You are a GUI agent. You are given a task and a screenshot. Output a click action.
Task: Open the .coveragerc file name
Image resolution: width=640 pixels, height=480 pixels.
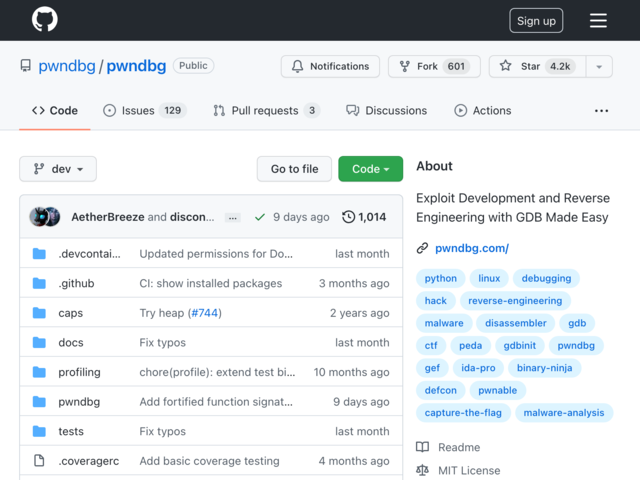coord(89,461)
